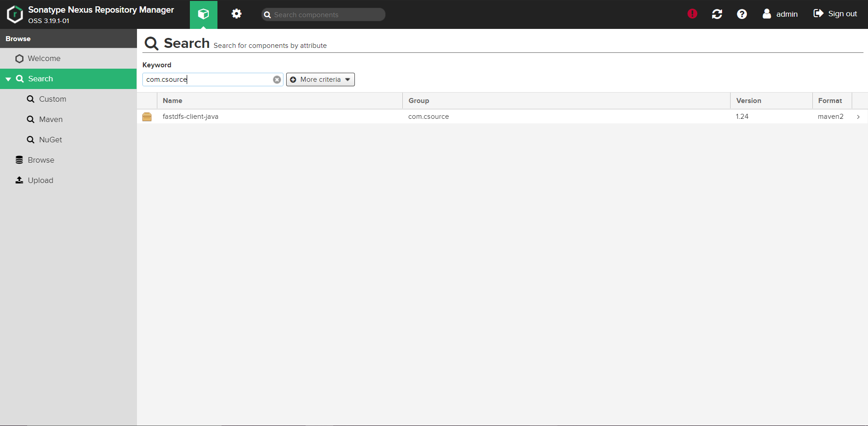This screenshot has width=868, height=426.
Task: Open Maven search
Action: (68, 120)
